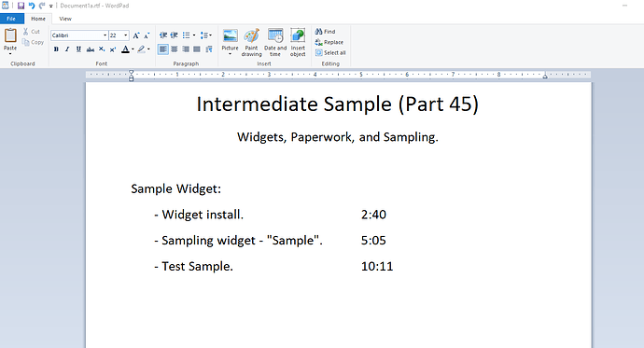Viewport: 644px width, 348px height.
Task: Start a bulleted list
Action: coord(186,35)
